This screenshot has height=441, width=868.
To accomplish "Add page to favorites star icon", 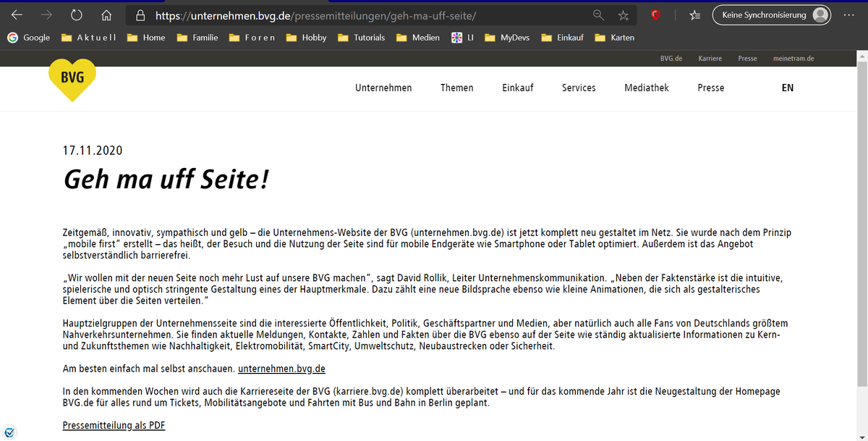I will point(624,14).
